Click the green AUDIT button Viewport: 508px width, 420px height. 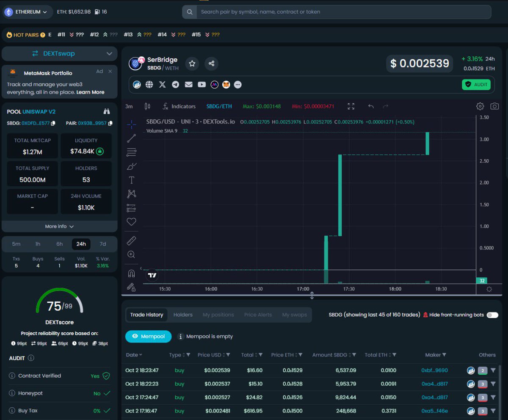pyautogui.click(x=476, y=85)
